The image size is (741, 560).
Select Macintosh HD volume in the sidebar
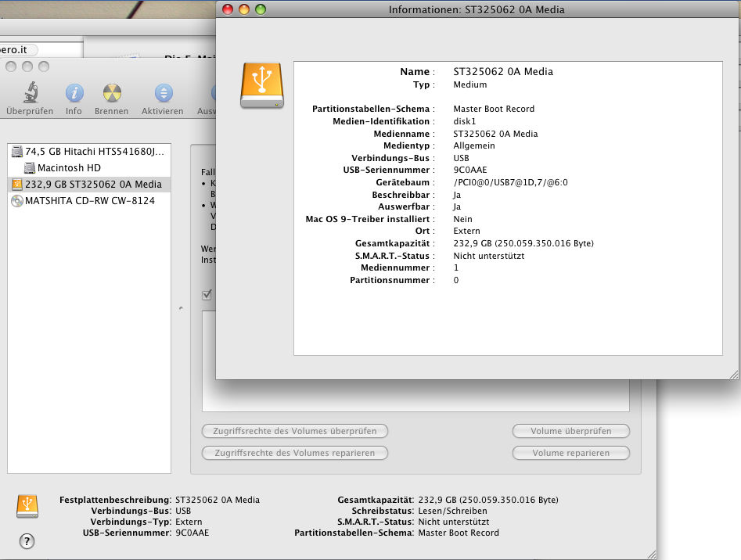69,168
